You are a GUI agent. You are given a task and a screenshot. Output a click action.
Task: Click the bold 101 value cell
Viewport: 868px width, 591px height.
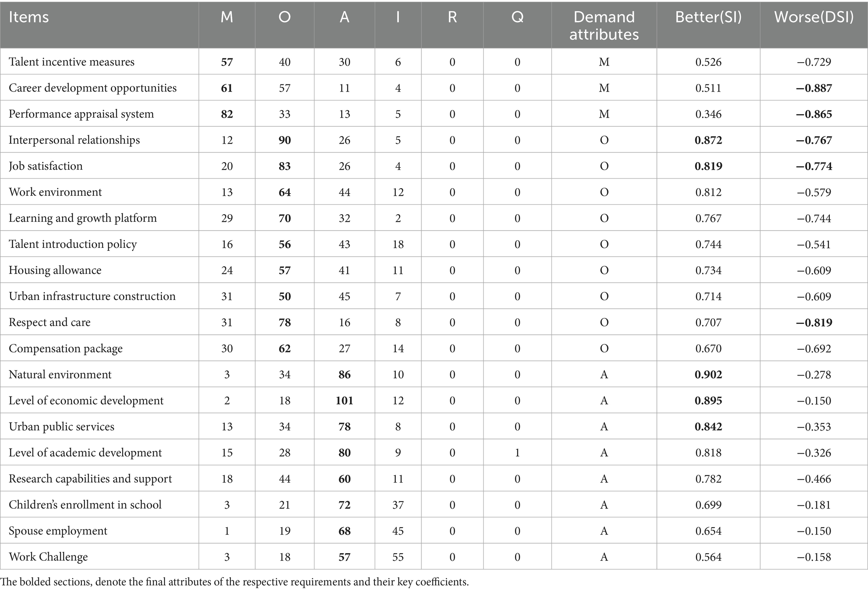[x=344, y=401]
